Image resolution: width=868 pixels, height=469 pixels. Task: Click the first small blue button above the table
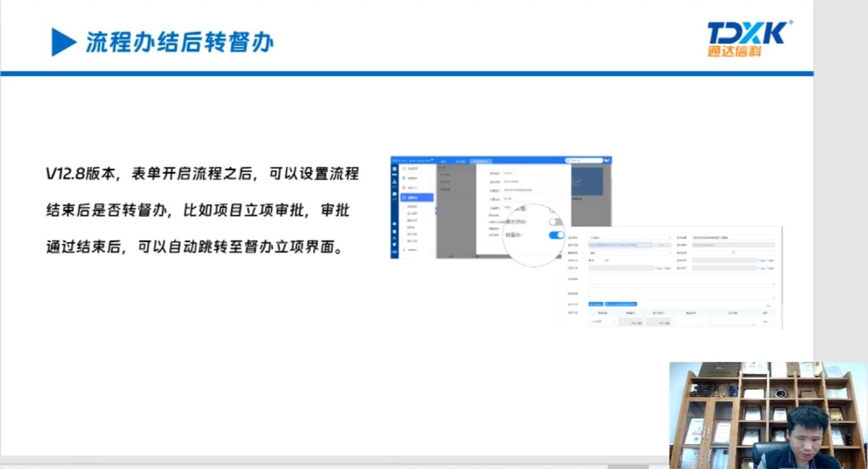[596, 304]
